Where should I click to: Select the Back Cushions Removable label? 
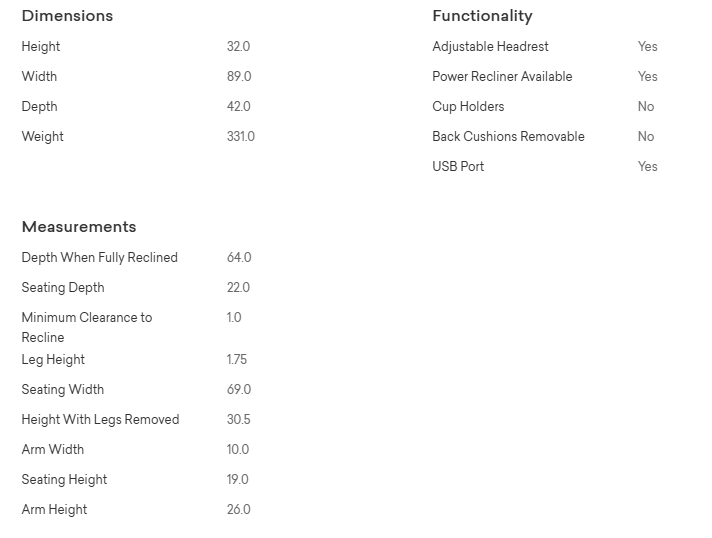click(x=508, y=137)
